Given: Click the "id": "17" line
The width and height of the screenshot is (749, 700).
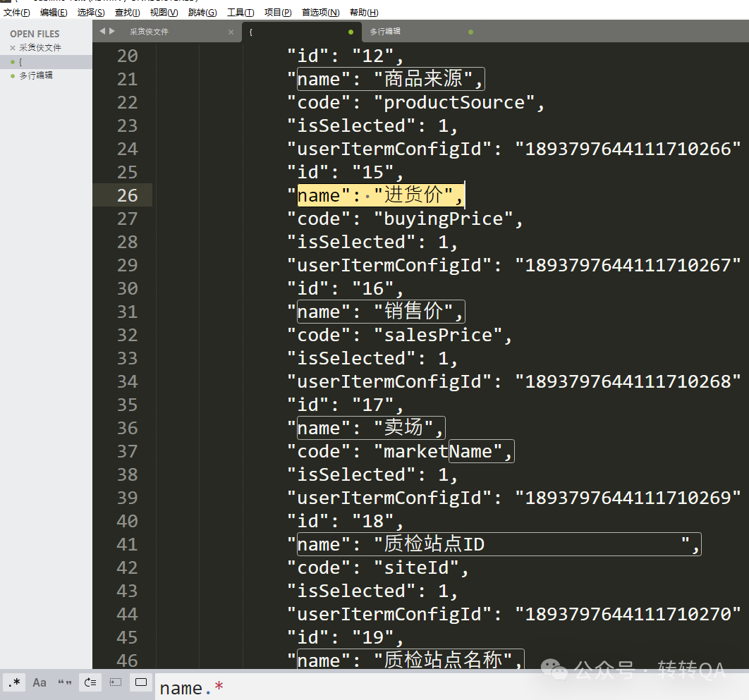Looking at the screenshot, I should click(345, 405).
